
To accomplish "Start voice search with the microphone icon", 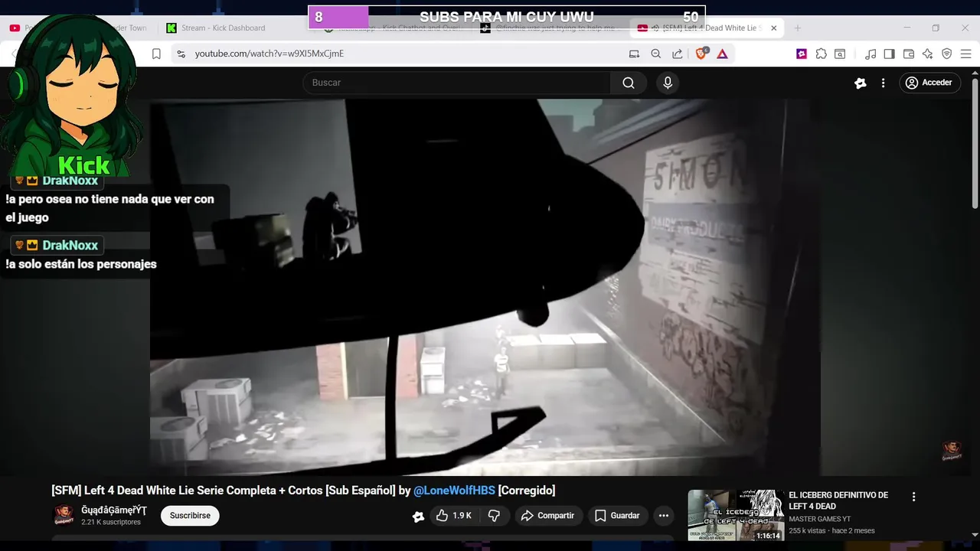I will (x=668, y=83).
